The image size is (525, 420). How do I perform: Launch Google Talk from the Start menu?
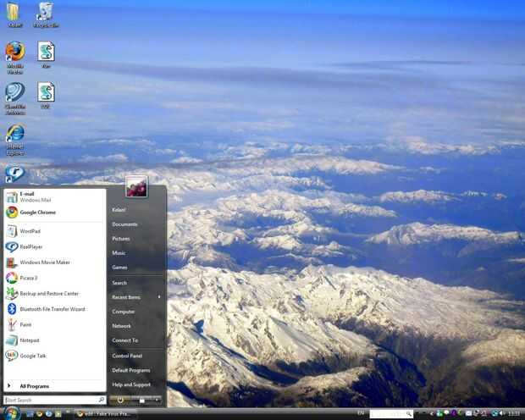[x=54, y=356]
